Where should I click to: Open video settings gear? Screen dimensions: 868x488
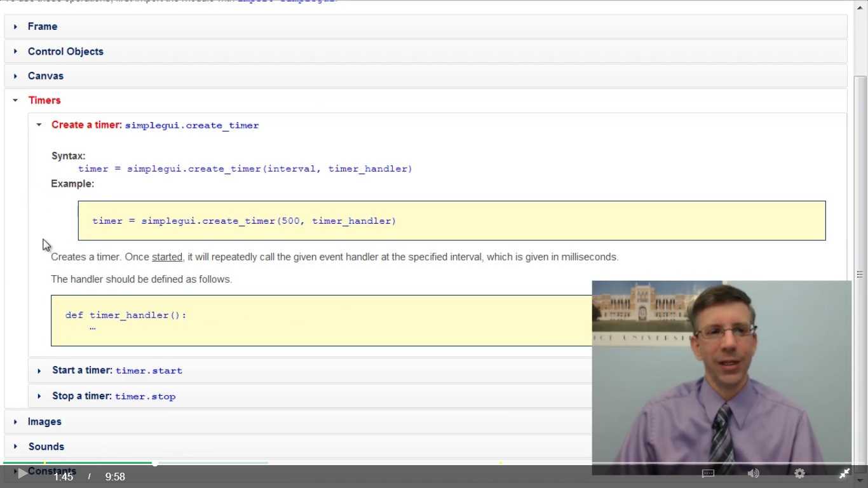click(x=799, y=473)
